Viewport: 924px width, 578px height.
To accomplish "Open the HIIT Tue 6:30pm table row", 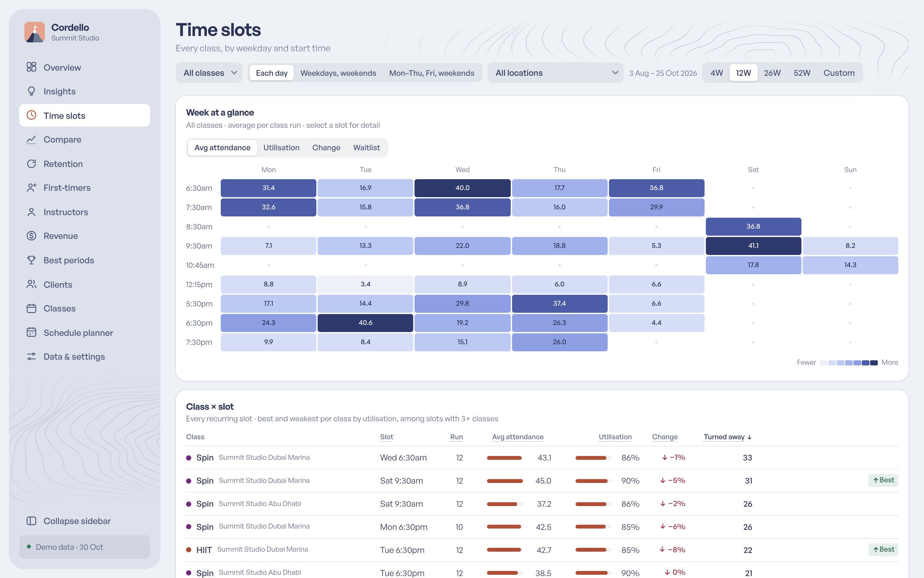I will [542, 550].
